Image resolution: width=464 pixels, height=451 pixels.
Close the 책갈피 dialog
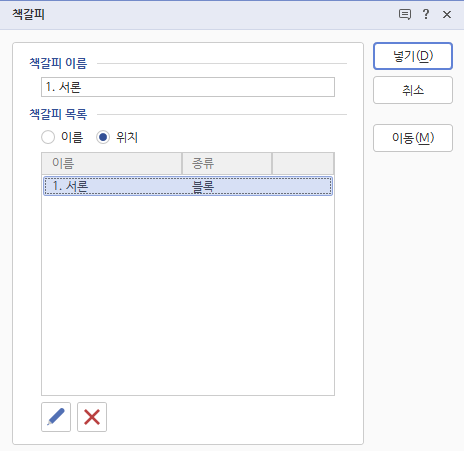point(447,14)
